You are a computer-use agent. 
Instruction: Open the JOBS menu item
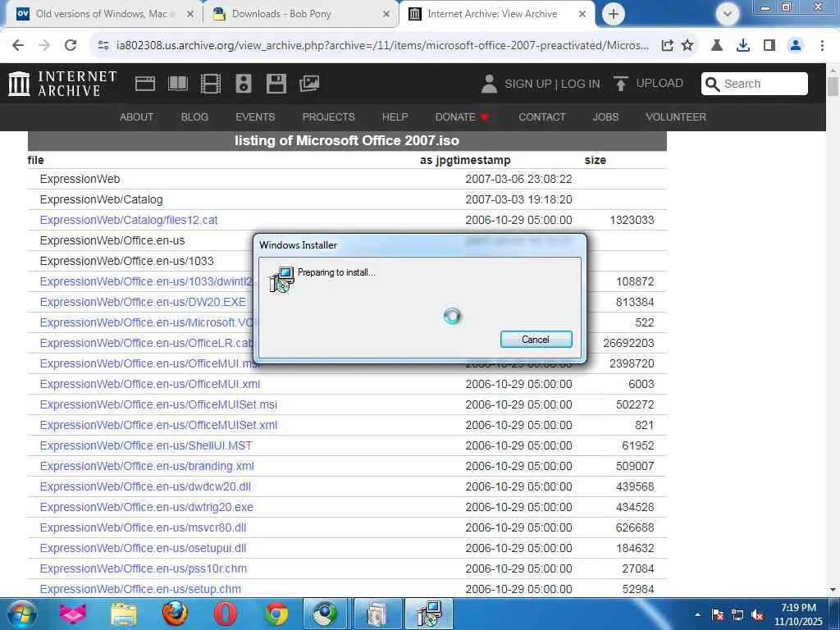click(605, 116)
